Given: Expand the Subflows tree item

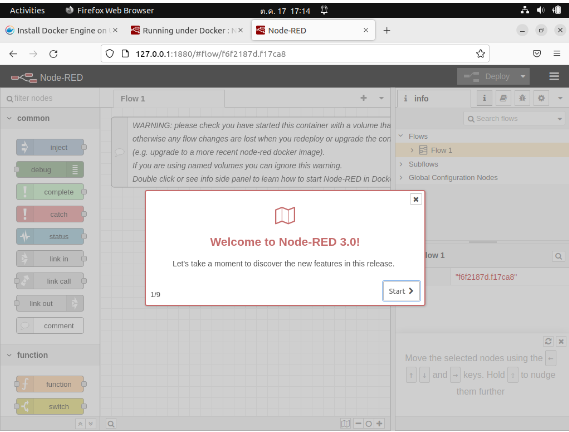Looking at the screenshot, I should click(x=401, y=164).
